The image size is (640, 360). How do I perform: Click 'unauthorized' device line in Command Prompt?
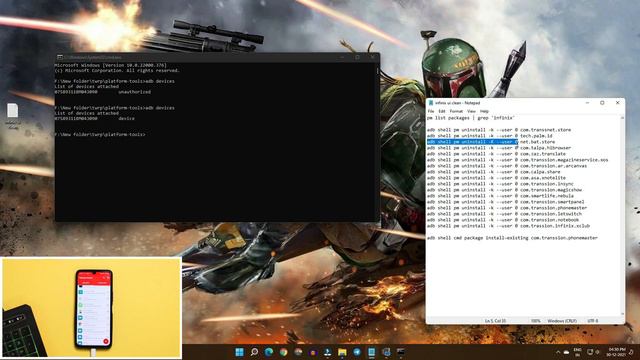(102, 92)
